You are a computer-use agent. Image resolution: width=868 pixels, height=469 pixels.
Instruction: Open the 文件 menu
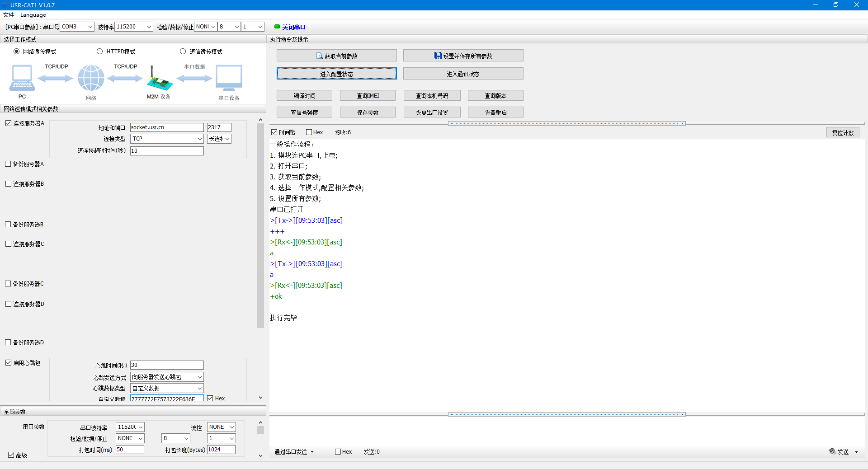9,15
